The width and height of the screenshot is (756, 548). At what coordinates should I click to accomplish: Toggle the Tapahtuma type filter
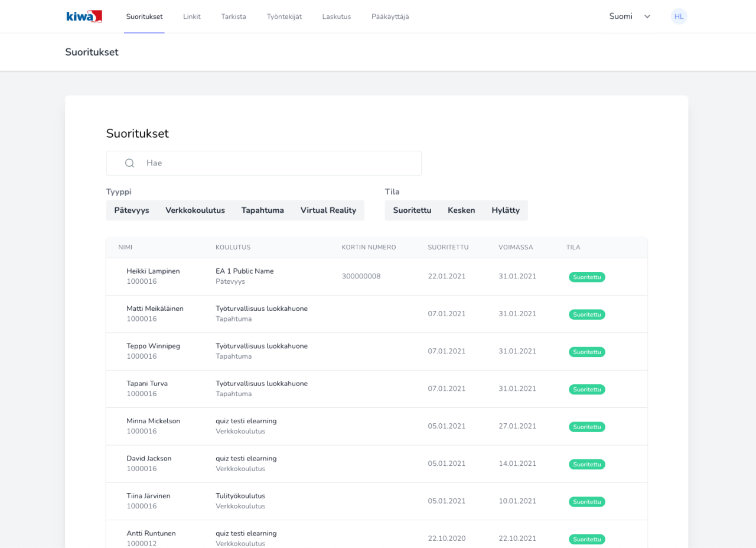click(x=262, y=210)
